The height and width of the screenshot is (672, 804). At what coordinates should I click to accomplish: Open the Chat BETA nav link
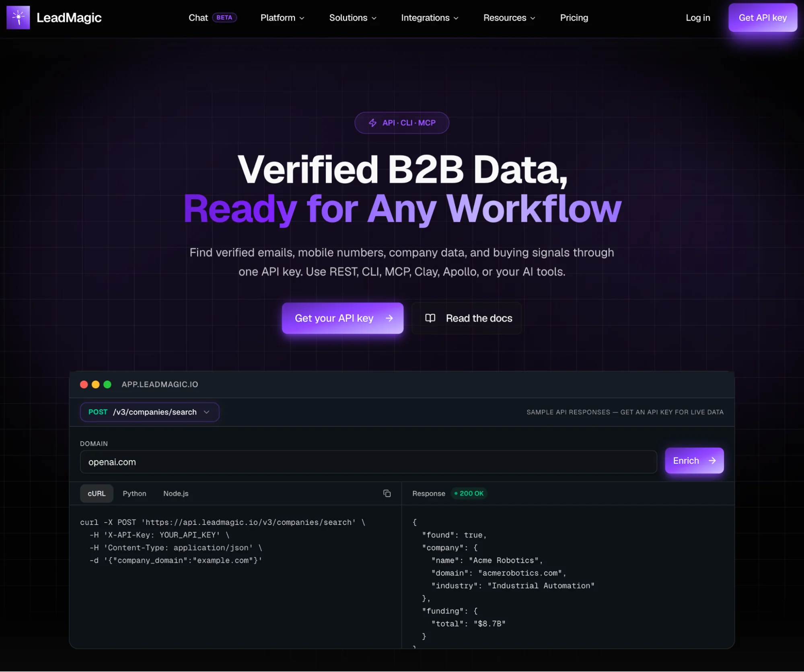[212, 18]
